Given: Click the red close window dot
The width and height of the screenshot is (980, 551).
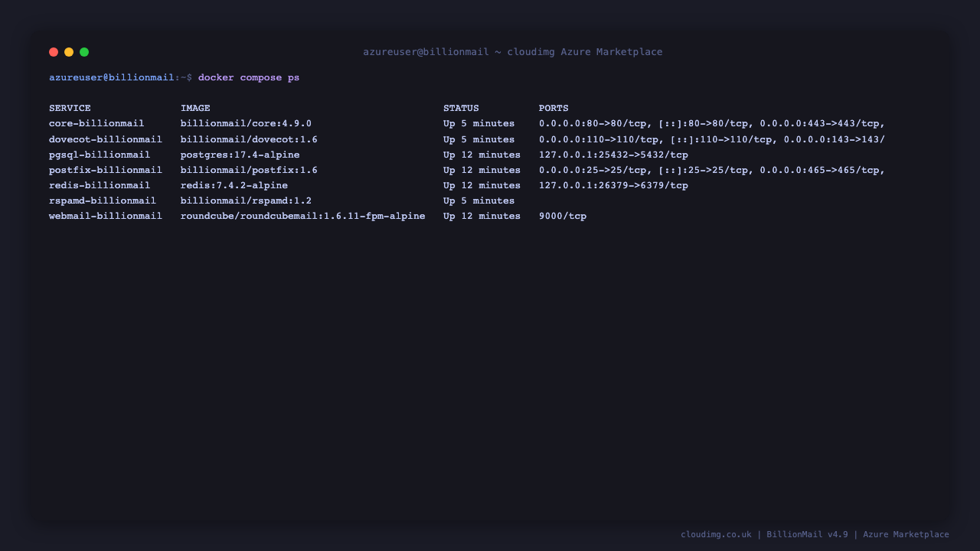Looking at the screenshot, I should point(54,52).
